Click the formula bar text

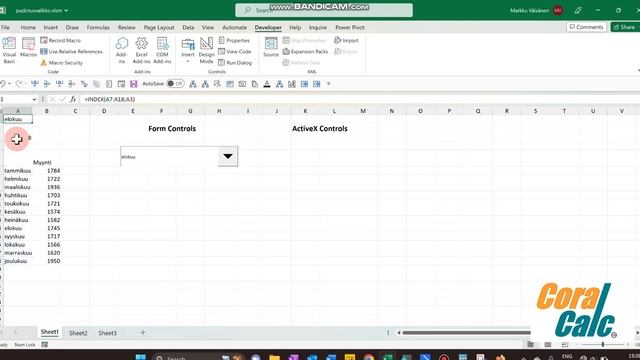[110, 99]
